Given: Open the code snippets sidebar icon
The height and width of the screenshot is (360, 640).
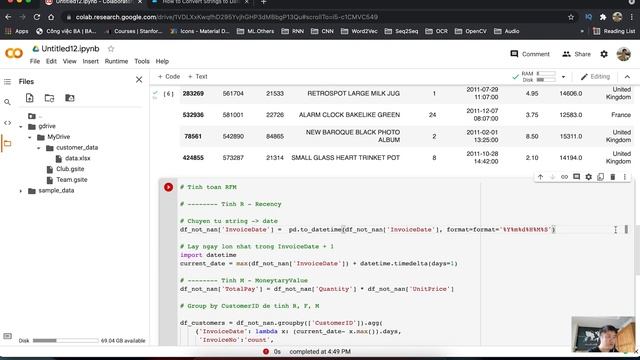Looking at the screenshot, I should coord(7,123).
